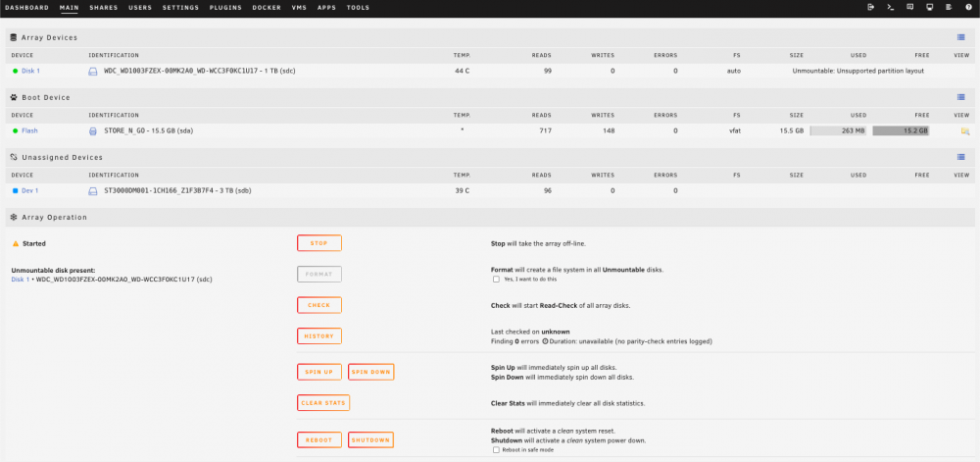Open the Flash device link
980x462 pixels.
click(30, 131)
